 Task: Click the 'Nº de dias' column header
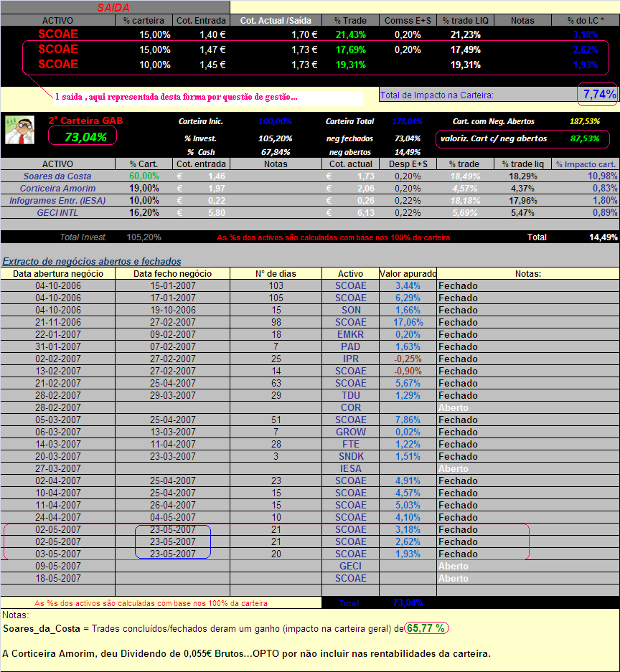click(276, 273)
